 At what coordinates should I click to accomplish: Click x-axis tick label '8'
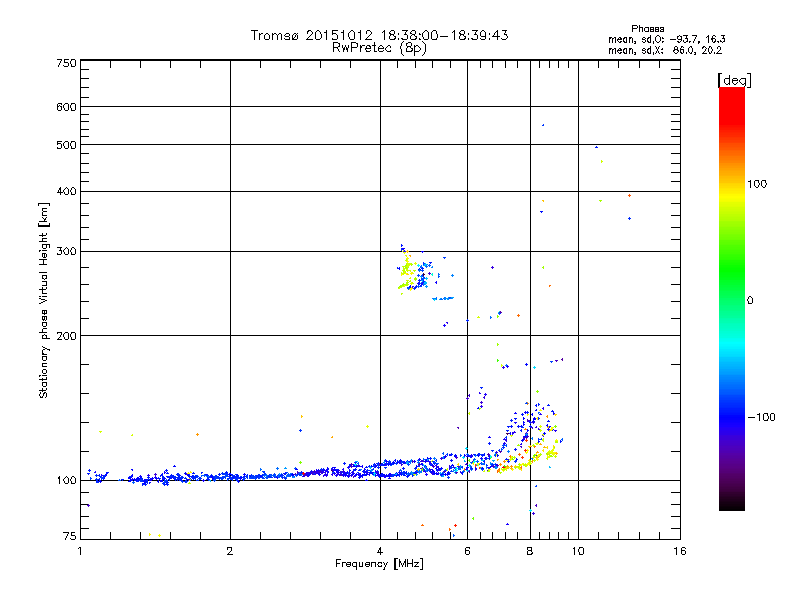pyautogui.click(x=530, y=551)
